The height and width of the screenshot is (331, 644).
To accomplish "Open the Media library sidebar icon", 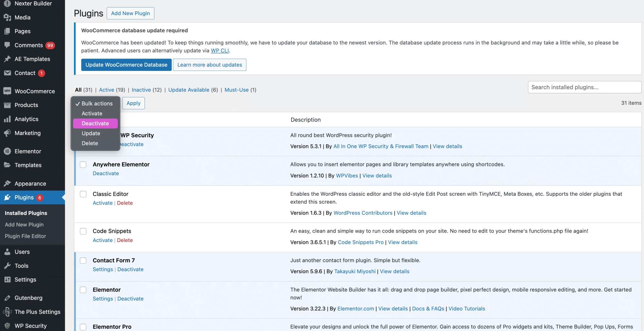I will point(7,17).
